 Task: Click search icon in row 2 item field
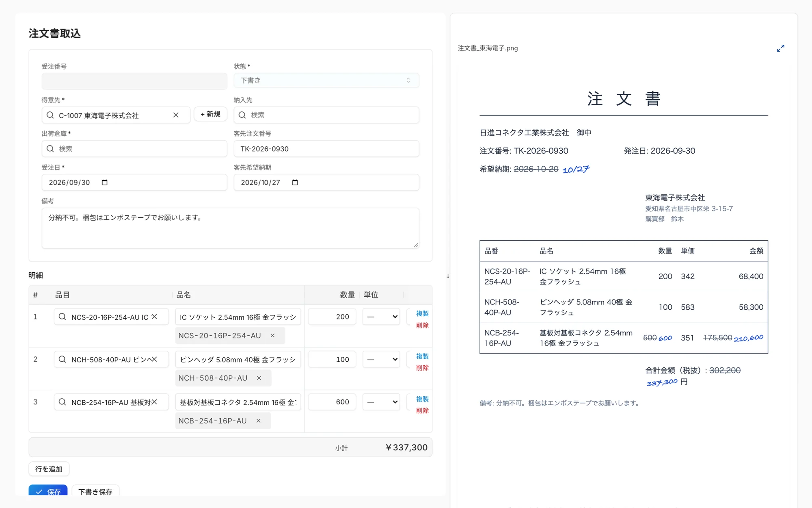point(63,359)
